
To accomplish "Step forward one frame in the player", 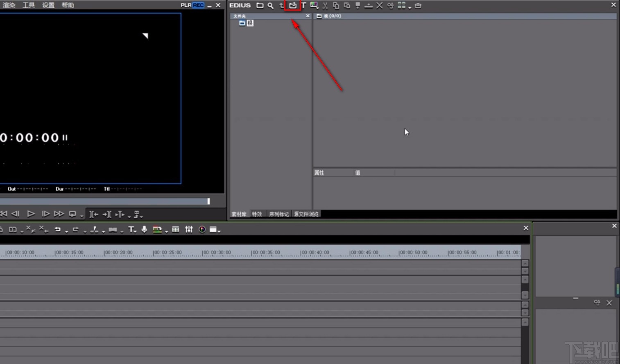I will coord(45,214).
